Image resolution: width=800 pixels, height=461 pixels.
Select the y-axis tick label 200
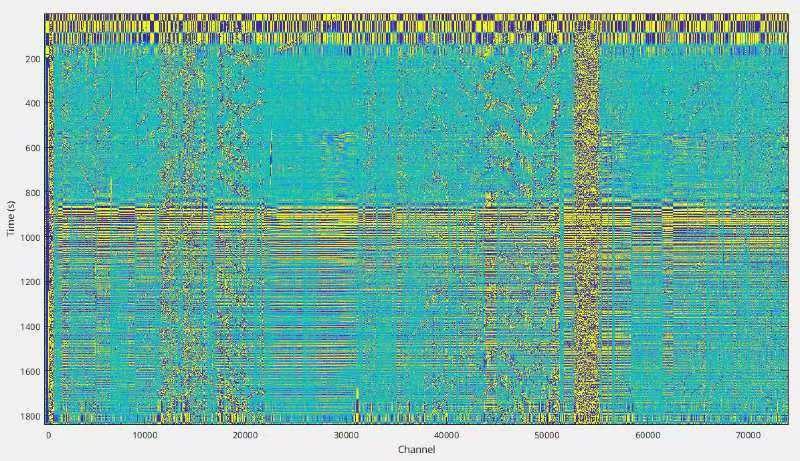(32, 59)
